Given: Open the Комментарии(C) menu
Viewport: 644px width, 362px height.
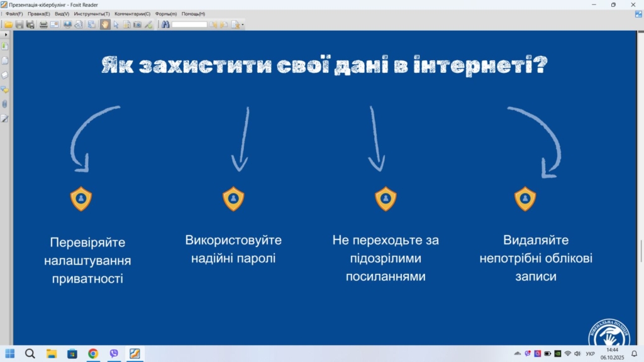Looking at the screenshot, I should [x=132, y=14].
